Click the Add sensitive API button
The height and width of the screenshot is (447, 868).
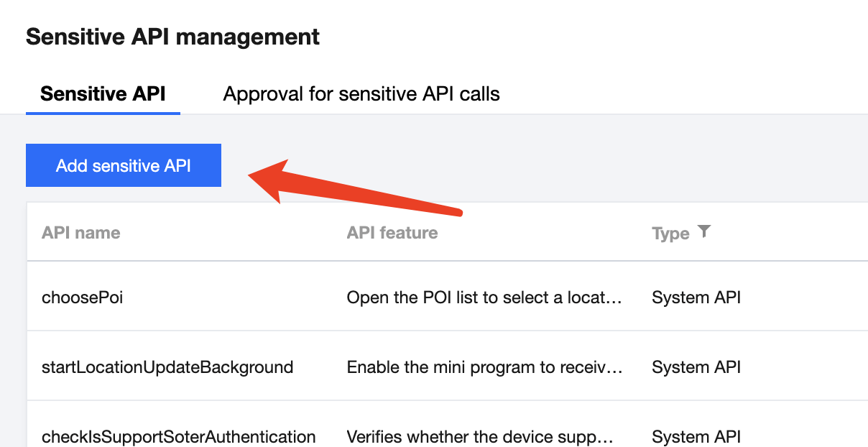point(124,165)
